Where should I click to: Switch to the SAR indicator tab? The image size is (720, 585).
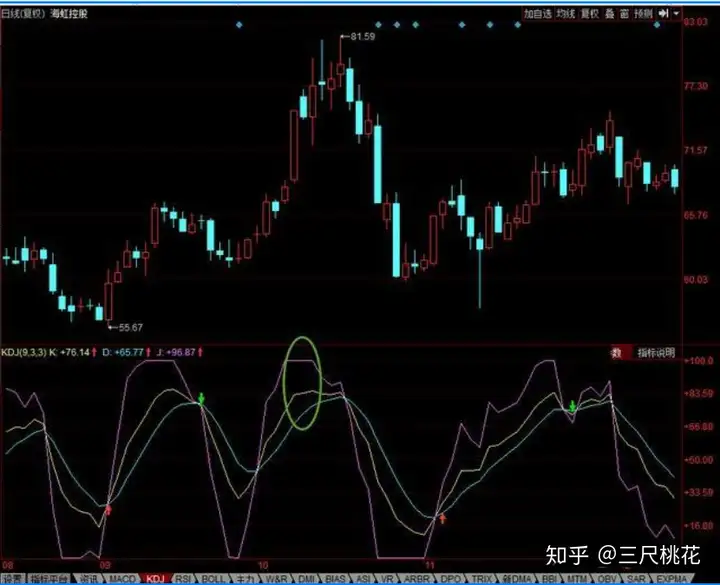[x=636, y=579]
